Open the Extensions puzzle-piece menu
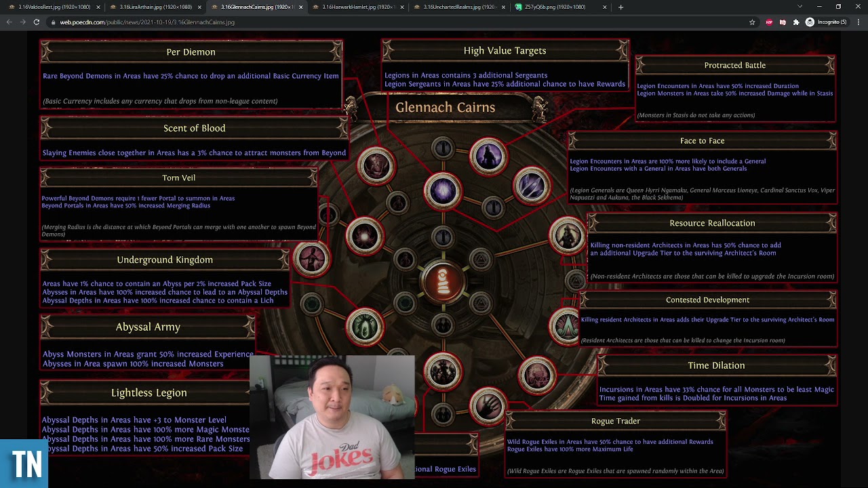 (x=796, y=22)
